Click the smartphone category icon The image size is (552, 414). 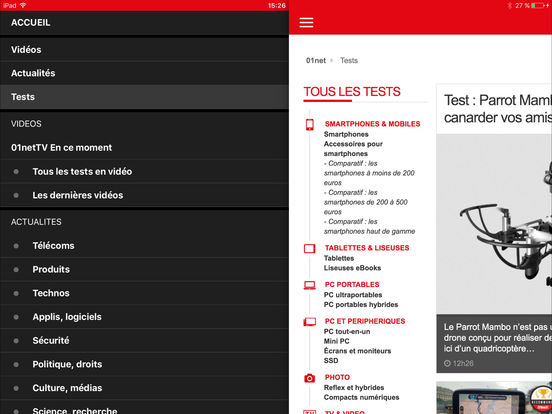coord(309,125)
